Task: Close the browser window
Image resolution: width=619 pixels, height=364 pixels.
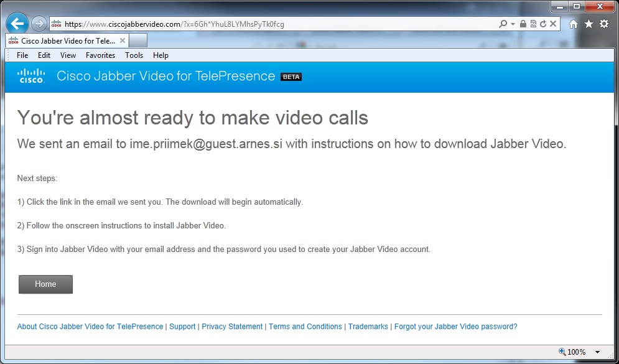Action: 600,6
